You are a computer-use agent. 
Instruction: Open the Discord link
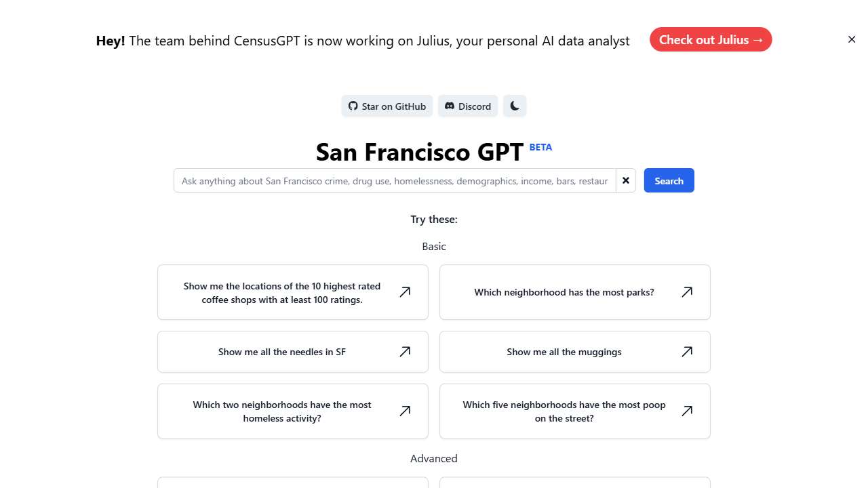click(467, 106)
